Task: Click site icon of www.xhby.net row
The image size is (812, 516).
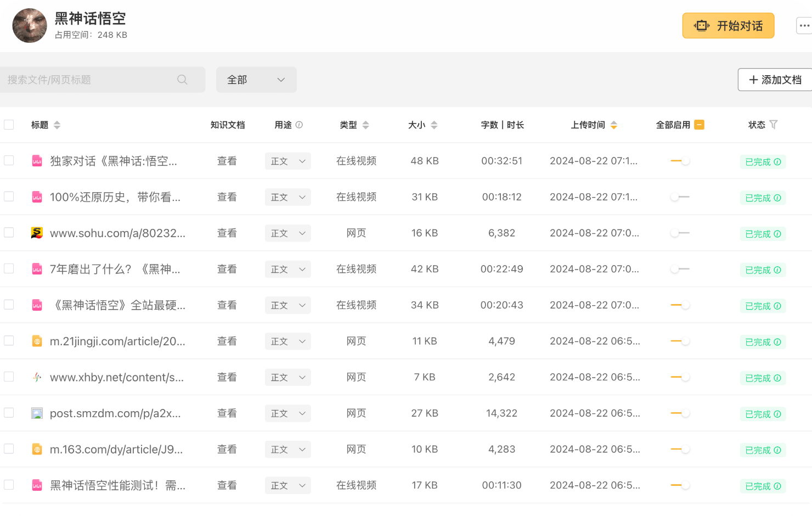Action: (37, 377)
